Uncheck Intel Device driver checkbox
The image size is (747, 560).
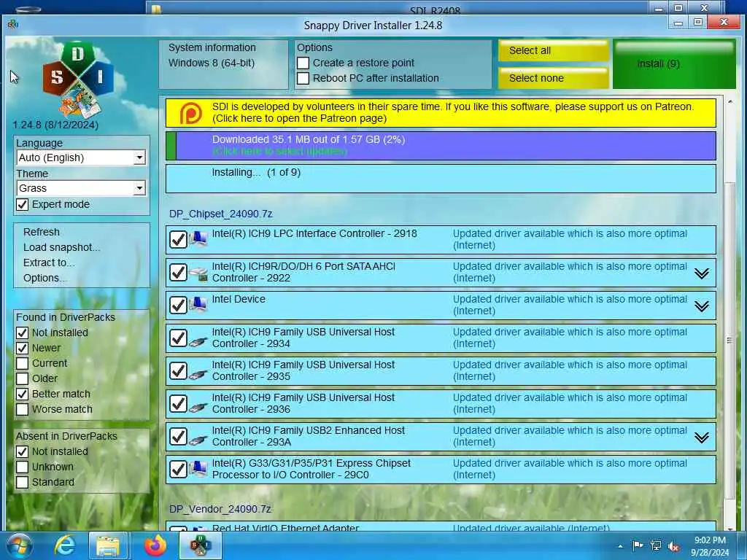[x=178, y=306]
